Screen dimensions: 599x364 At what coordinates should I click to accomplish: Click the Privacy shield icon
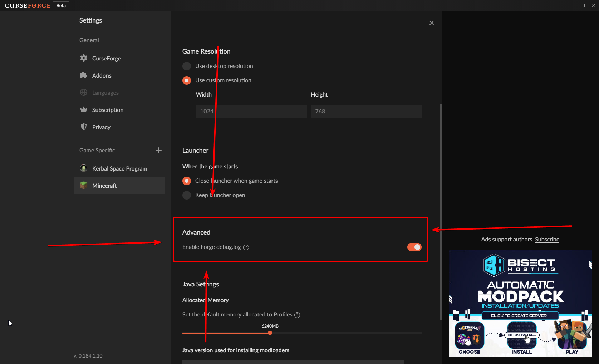(x=84, y=127)
